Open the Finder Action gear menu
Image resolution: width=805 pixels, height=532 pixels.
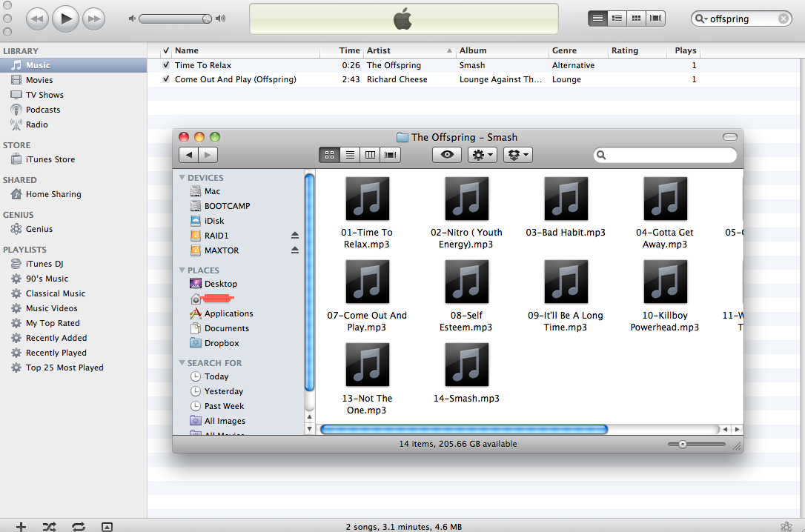[482, 155]
